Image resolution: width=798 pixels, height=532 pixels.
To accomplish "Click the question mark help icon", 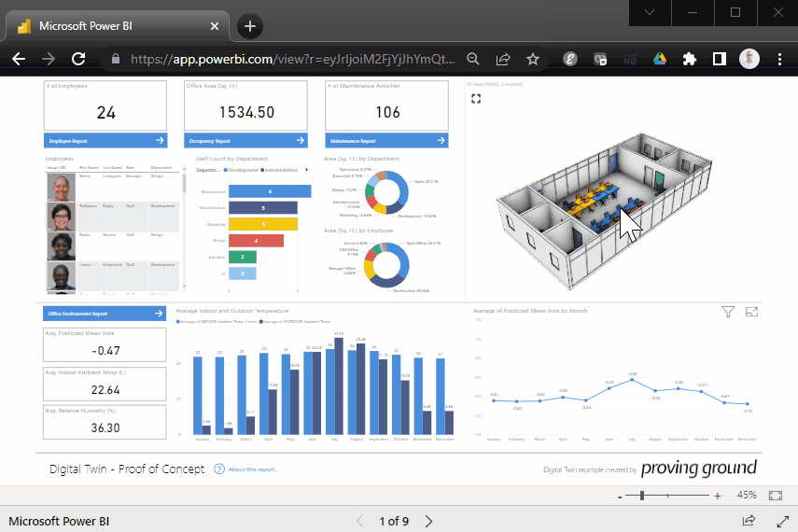I will pyautogui.click(x=219, y=469).
